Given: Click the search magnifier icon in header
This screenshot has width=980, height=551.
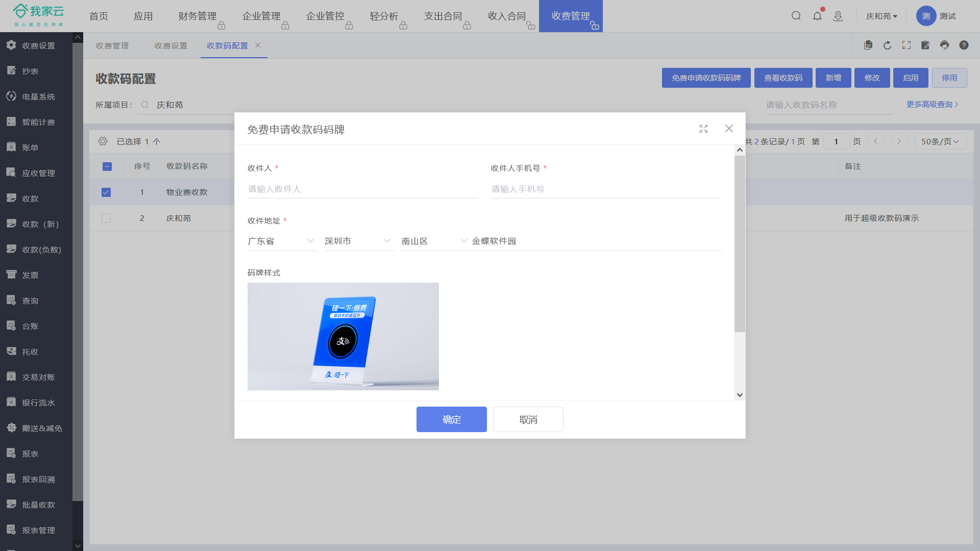Looking at the screenshot, I should pos(796,16).
